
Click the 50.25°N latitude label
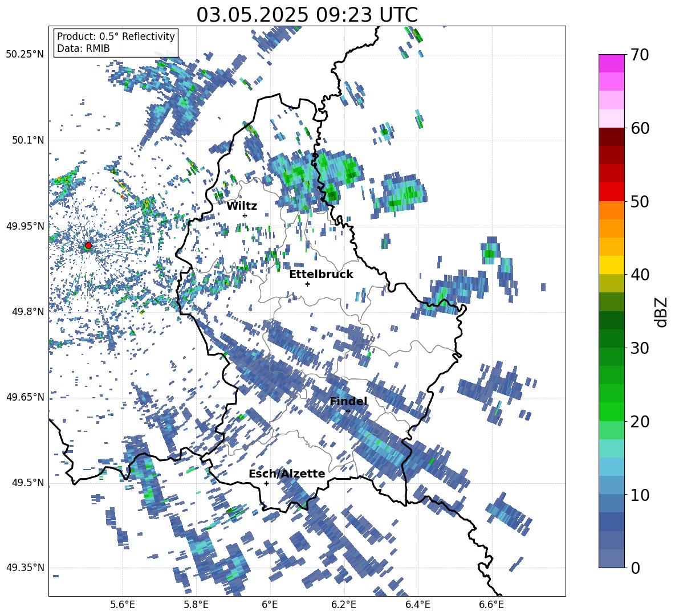tap(25, 55)
